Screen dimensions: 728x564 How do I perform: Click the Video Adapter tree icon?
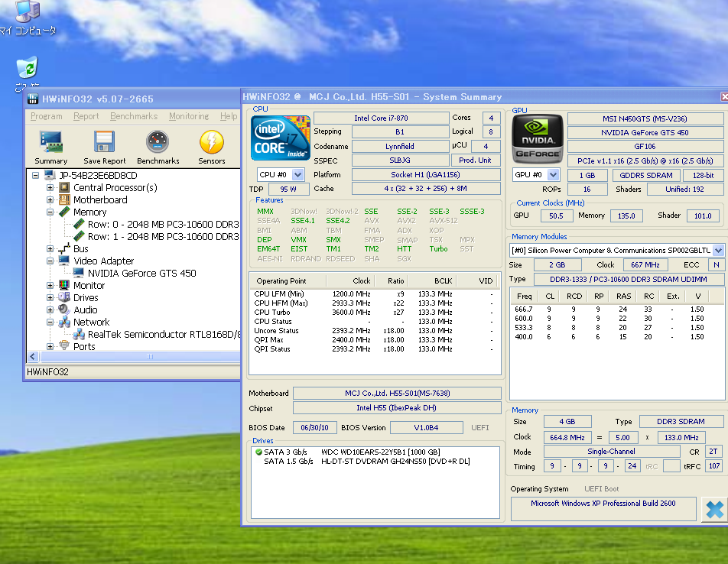click(64, 261)
